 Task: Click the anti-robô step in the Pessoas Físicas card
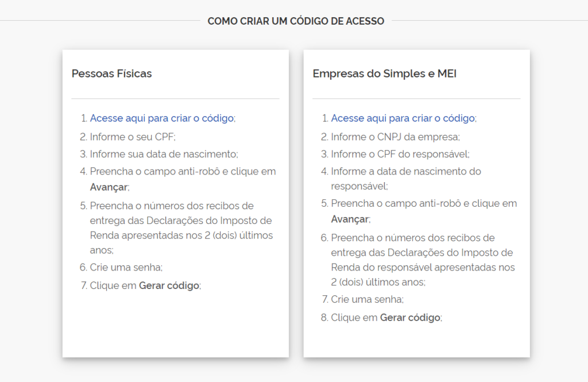(183, 171)
